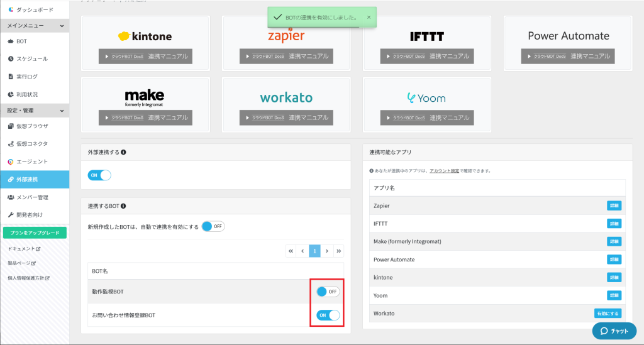Go to first page of BOT list
Viewport: 644px width, 345px height.
pos(291,251)
